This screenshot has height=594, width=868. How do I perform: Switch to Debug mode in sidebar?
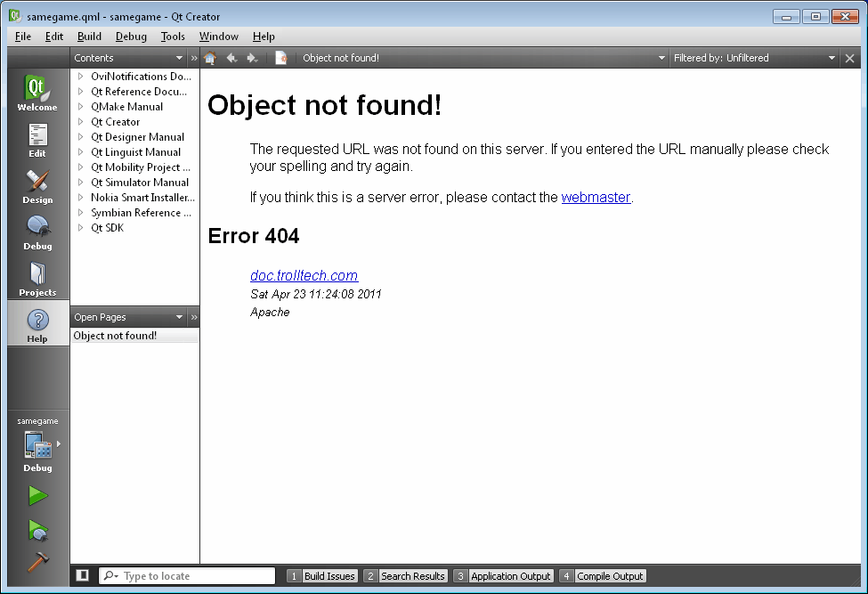pos(37,232)
